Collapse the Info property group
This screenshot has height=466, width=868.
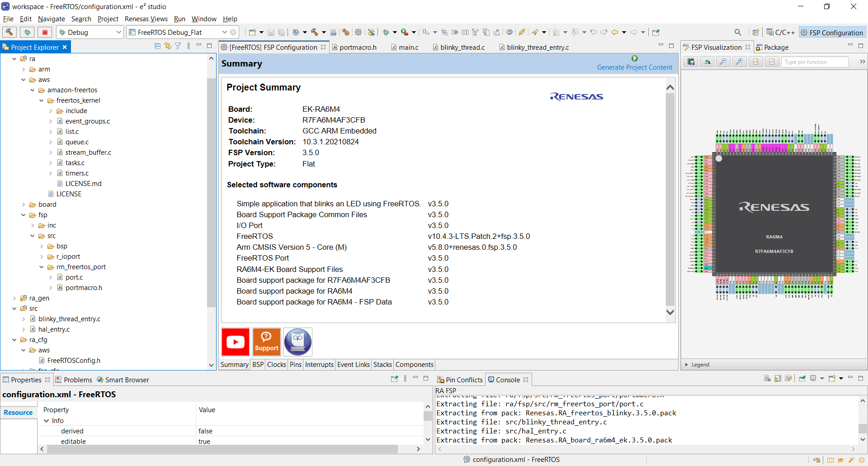(x=46, y=421)
